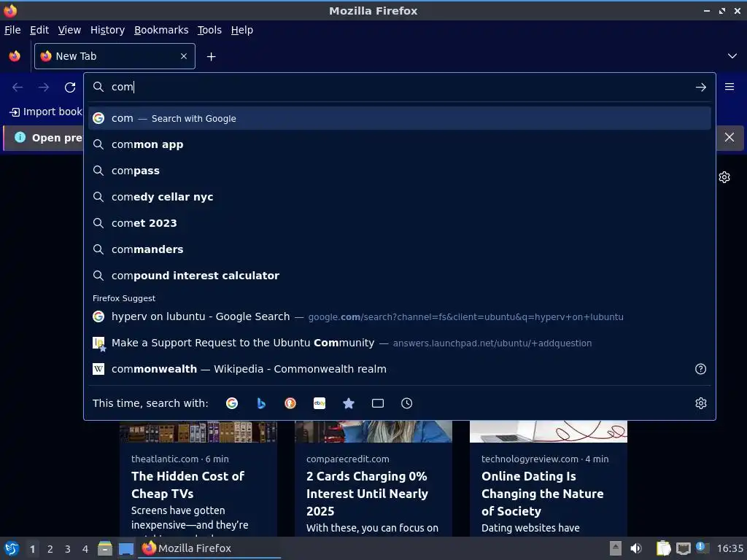Click the theatlantic.com article thumbnail

[198, 432]
